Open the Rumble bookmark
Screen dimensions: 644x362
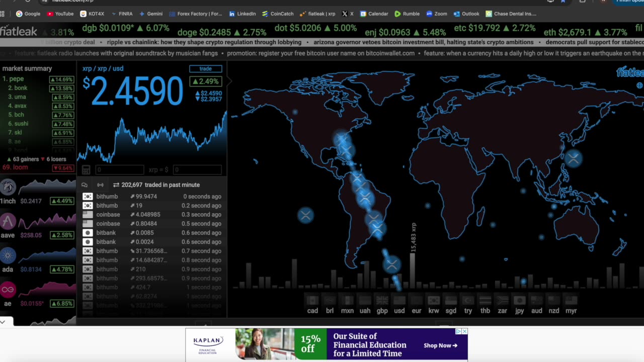tap(407, 14)
